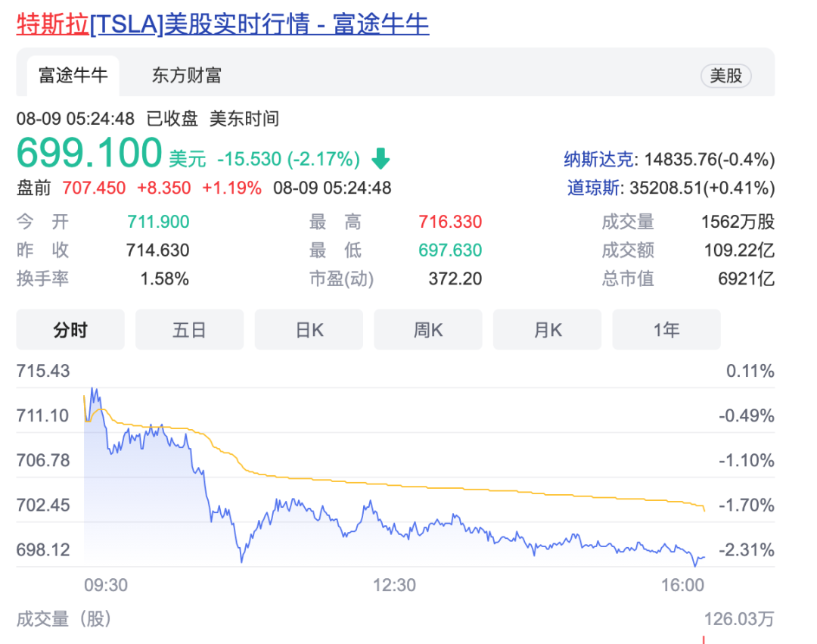This screenshot has width=817, height=644.
Task: Click the percent axis label -0.49%
Action: tap(747, 415)
